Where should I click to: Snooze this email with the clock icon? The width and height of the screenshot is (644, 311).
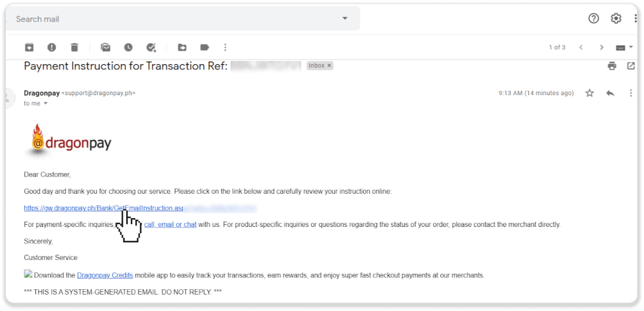[128, 48]
